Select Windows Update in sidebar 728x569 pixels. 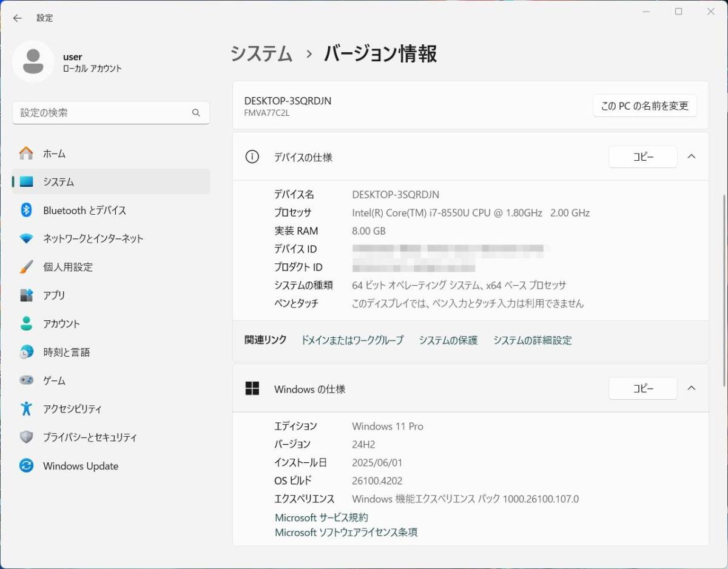pyautogui.click(x=111, y=466)
